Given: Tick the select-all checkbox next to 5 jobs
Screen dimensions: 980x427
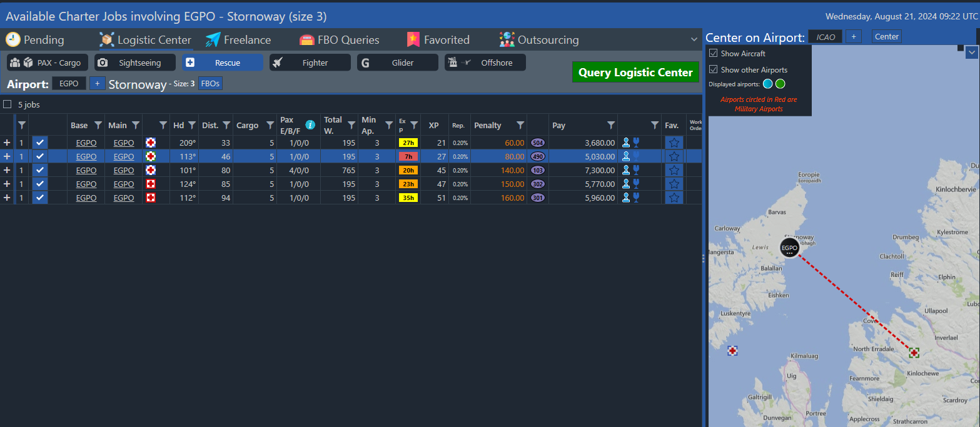Looking at the screenshot, I should [8, 104].
